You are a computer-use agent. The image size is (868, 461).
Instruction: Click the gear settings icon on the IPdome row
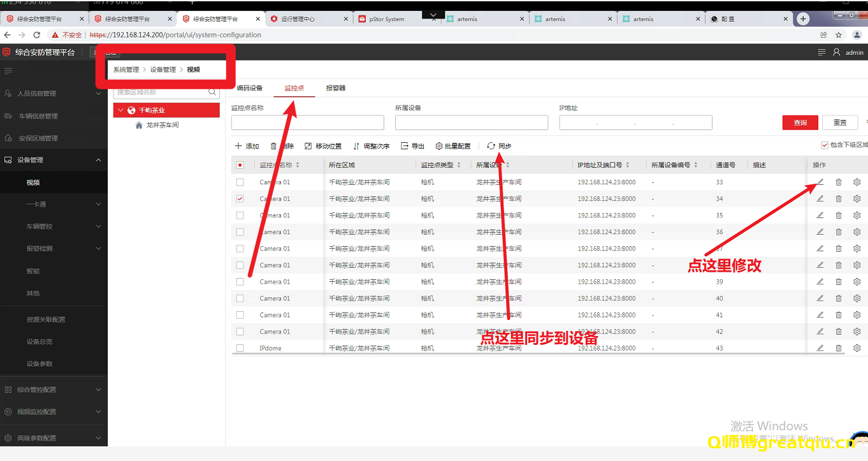click(x=857, y=348)
